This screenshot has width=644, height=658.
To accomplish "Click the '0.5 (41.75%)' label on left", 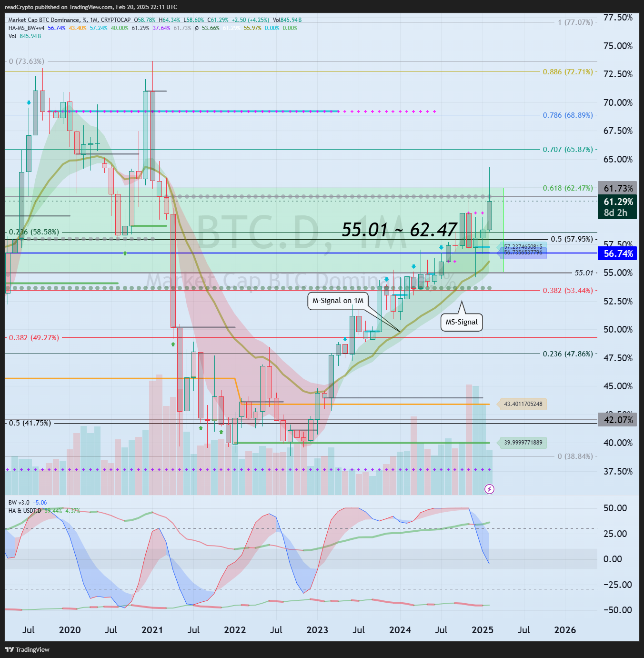I will pyautogui.click(x=30, y=423).
